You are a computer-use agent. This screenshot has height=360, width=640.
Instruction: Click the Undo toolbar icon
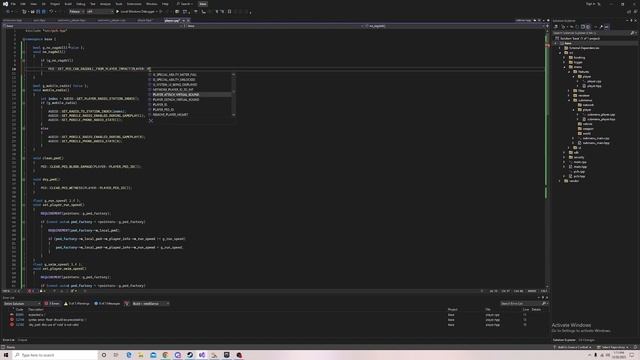(x=51, y=11)
